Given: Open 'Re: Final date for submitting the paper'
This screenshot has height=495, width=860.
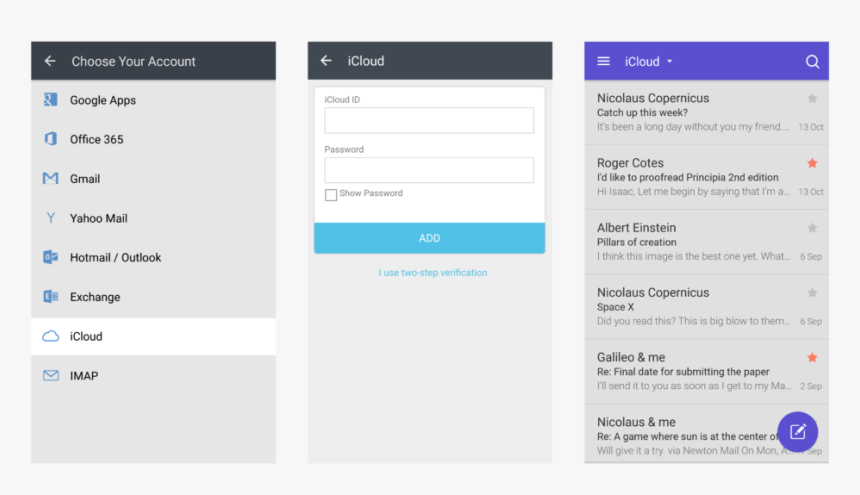Looking at the screenshot, I should (x=706, y=372).
